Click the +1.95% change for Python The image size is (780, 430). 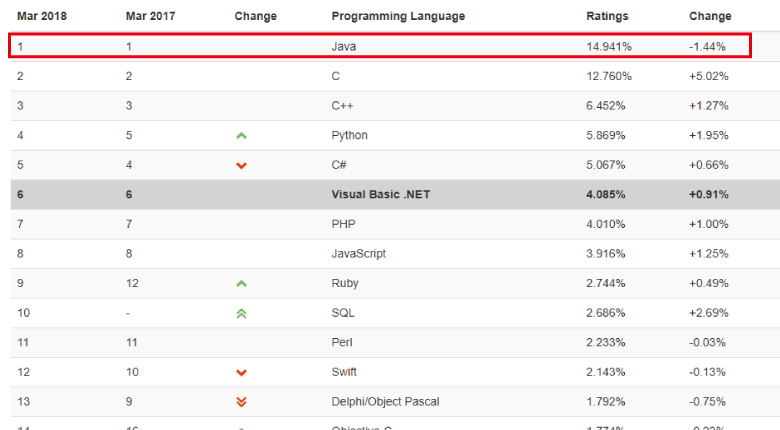click(x=708, y=135)
